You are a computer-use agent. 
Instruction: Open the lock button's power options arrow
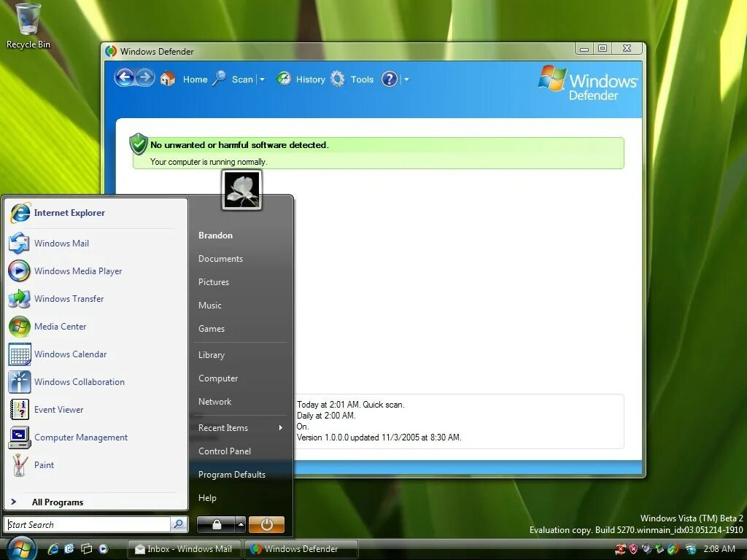[x=239, y=524]
